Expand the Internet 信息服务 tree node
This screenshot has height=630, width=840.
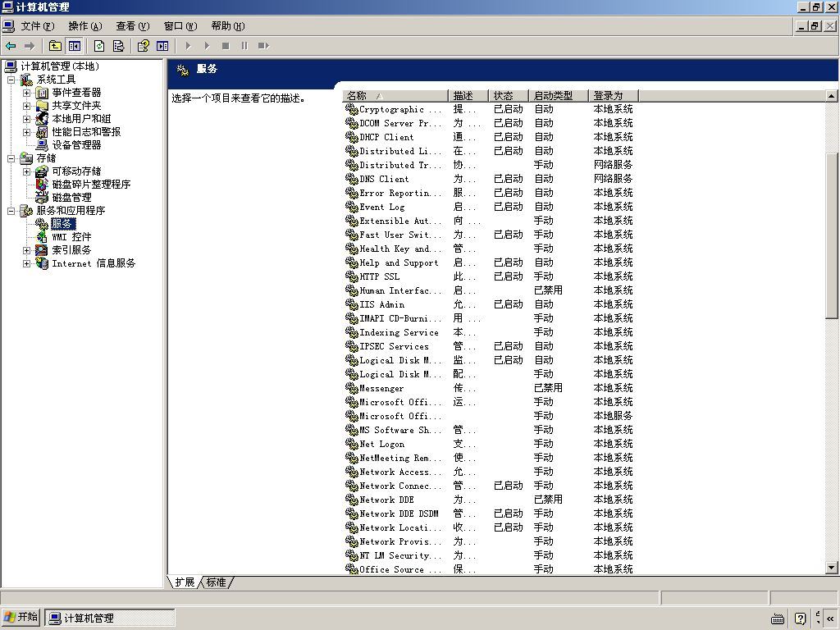26,263
